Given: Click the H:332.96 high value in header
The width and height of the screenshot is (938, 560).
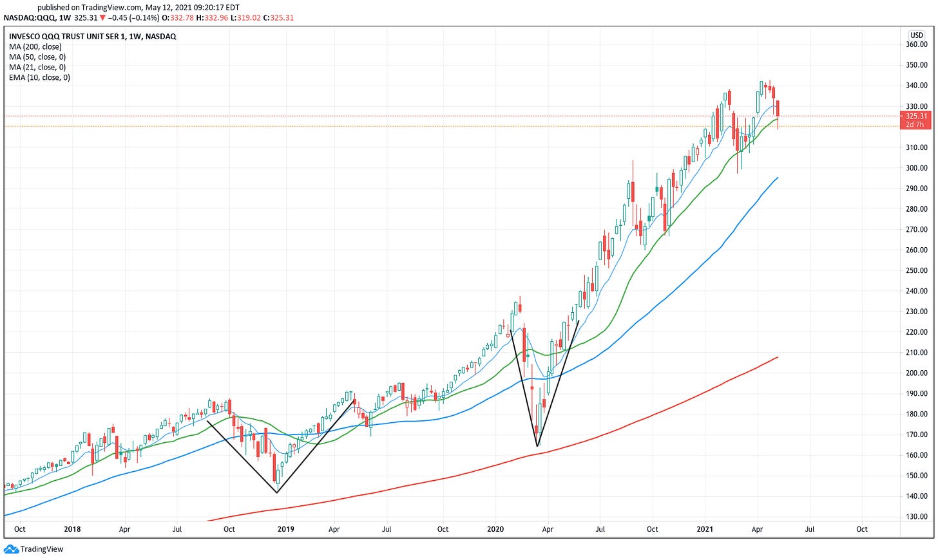Looking at the screenshot, I should (x=211, y=18).
